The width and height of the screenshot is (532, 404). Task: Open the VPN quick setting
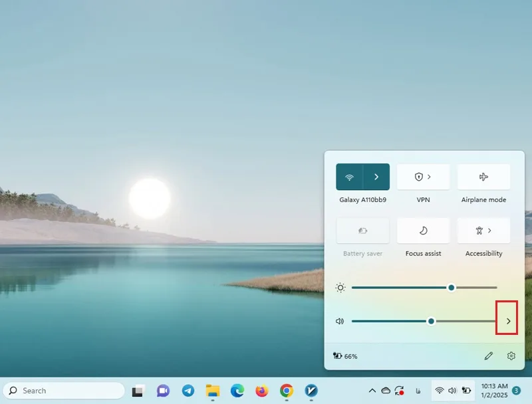pyautogui.click(x=423, y=177)
